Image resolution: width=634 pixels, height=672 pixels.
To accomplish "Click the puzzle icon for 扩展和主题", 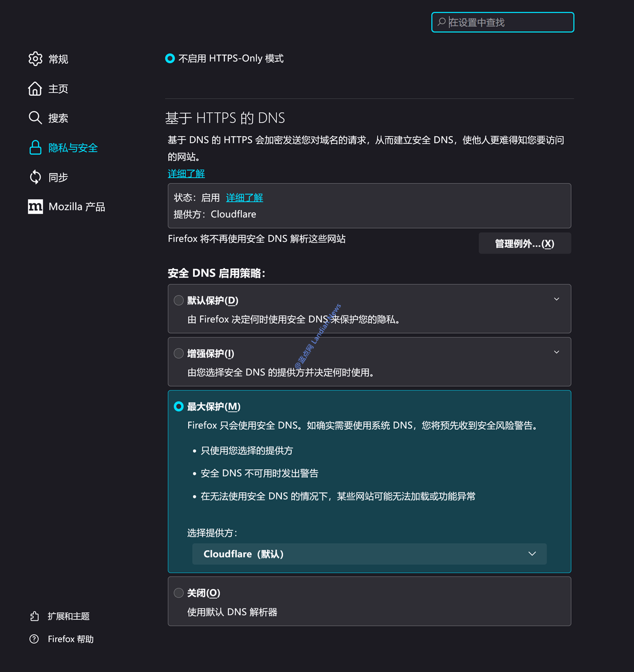I will (x=34, y=616).
